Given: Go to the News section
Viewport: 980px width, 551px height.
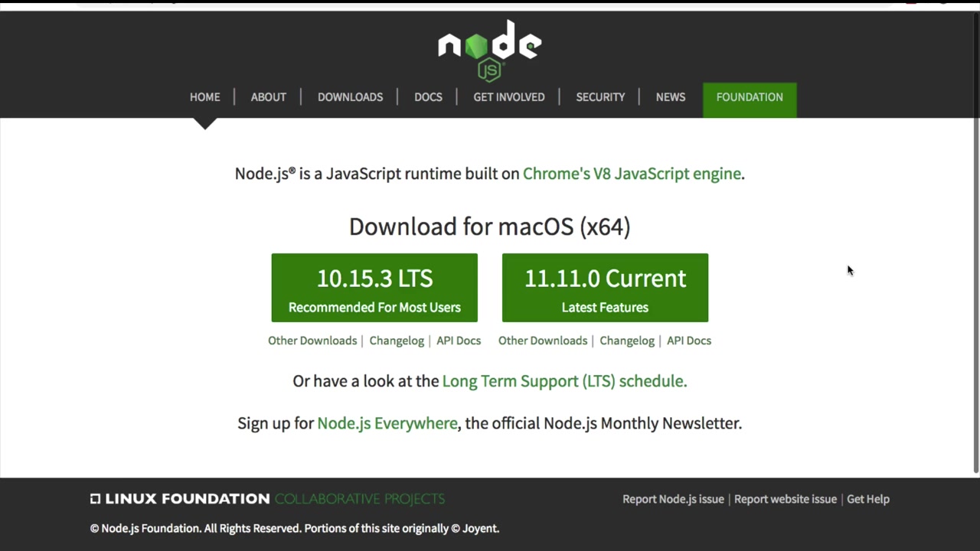Looking at the screenshot, I should pyautogui.click(x=670, y=97).
